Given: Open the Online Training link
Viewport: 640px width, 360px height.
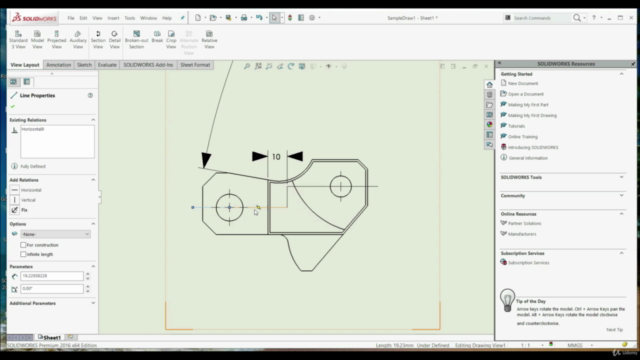Looking at the screenshot, I should [x=523, y=137].
